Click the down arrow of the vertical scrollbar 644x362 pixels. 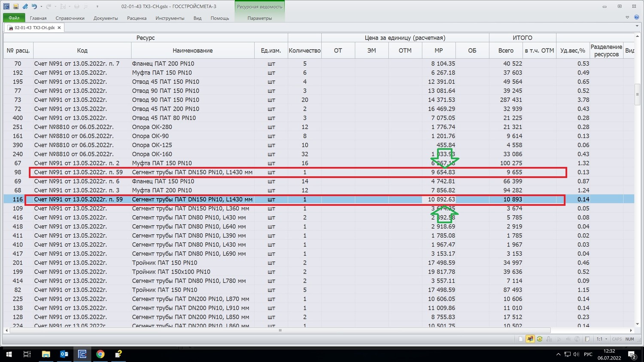637,324
